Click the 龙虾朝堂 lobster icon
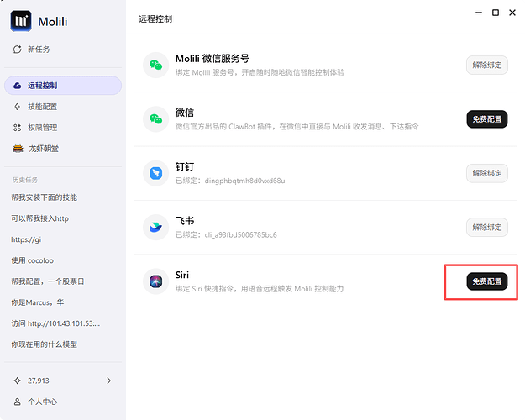525x420 pixels. [18, 149]
